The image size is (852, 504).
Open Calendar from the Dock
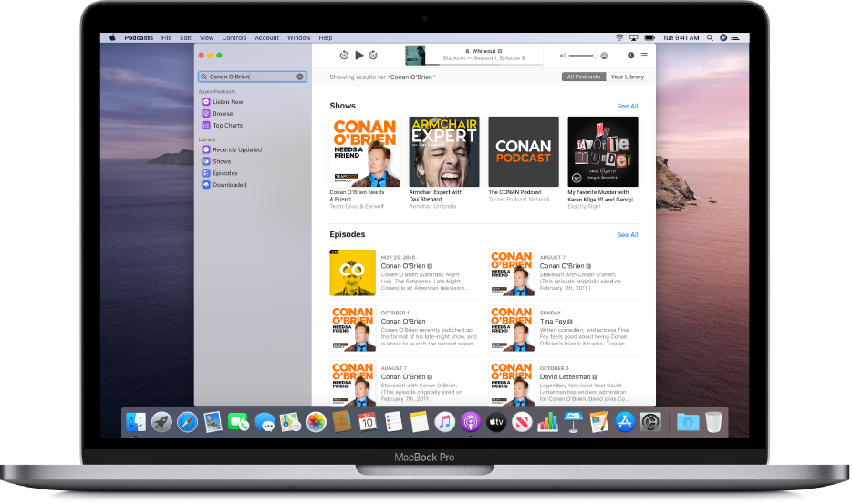[368, 422]
